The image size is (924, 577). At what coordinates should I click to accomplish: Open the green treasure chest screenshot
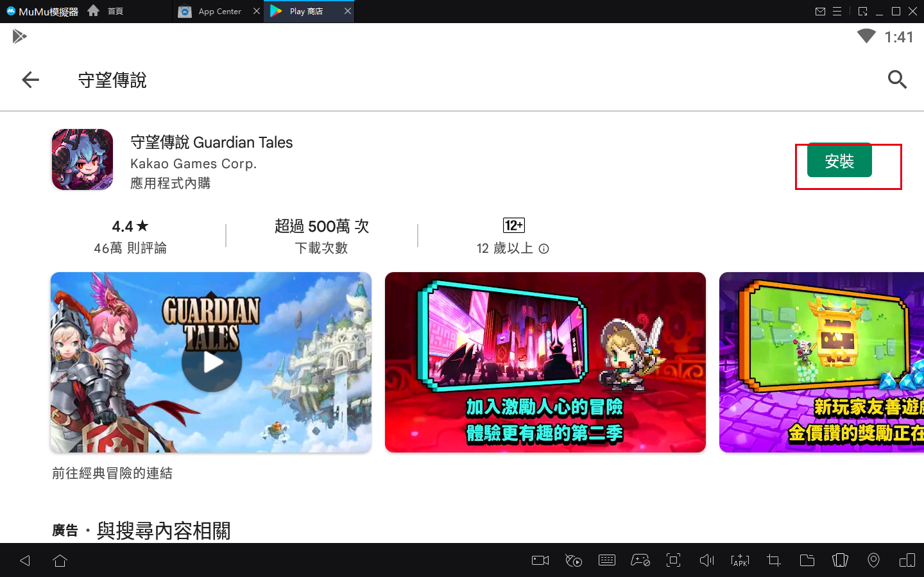(x=822, y=362)
